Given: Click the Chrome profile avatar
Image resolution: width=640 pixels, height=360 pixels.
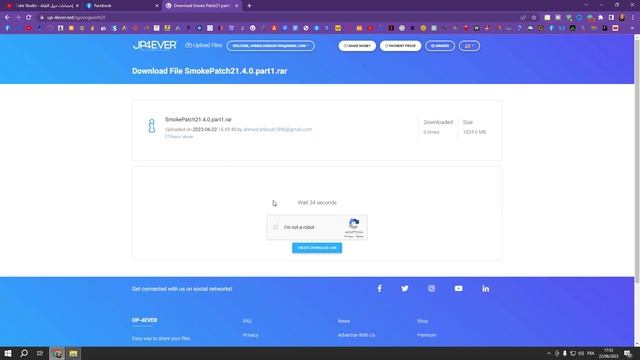Looking at the screenshot, I should click(x=622, y=18).
